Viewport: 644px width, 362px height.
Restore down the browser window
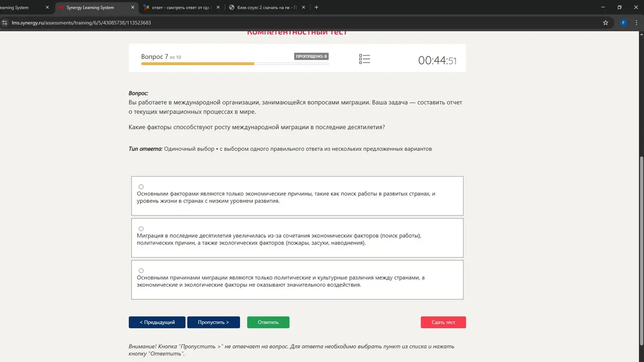click(619, 7)
